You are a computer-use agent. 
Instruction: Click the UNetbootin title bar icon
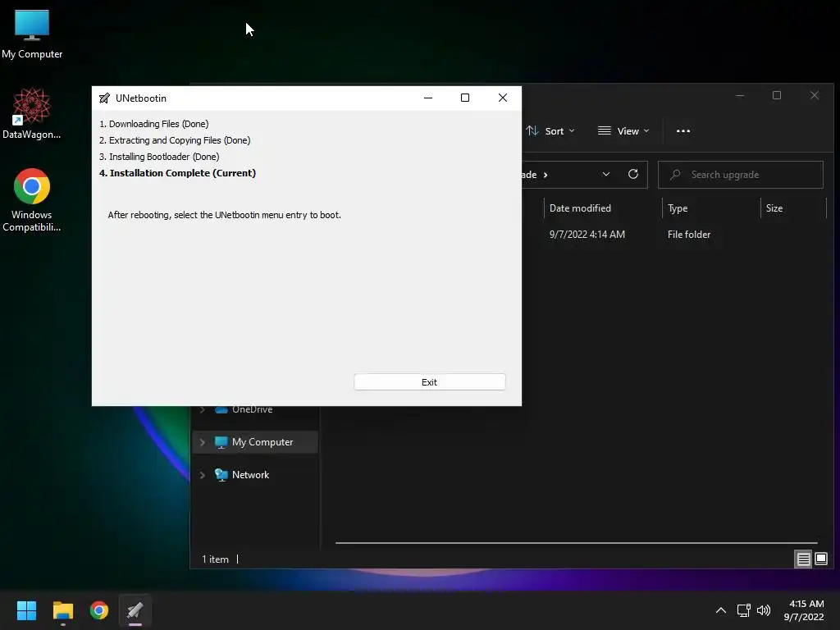(104, 98)
